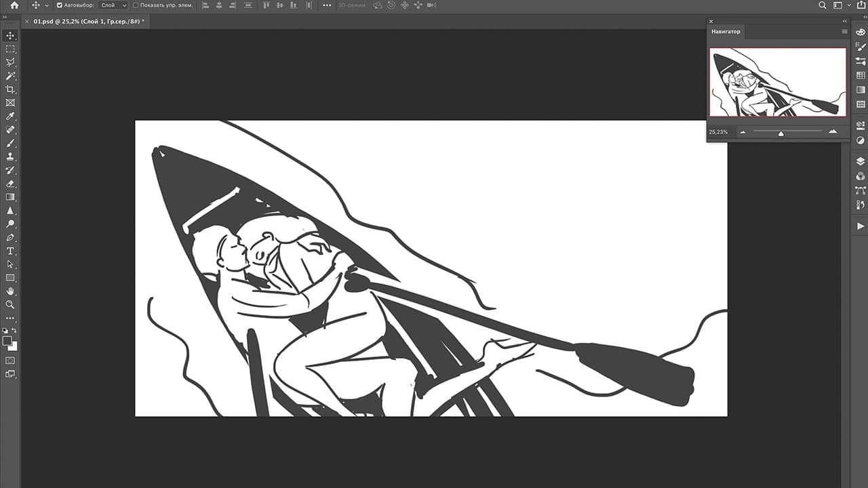Click the Navigator preview thumbnail

(778, 82)
